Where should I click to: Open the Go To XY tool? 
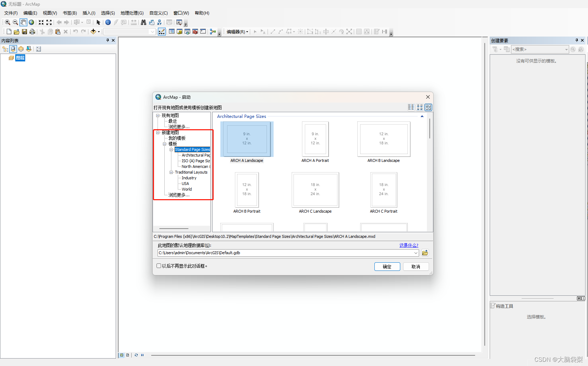coord(159,22)
